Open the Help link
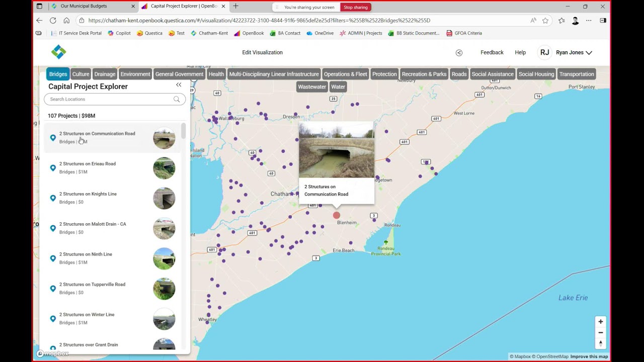This screenshot has width=644, height=362. pyautogui.click(x=520, y=52)
